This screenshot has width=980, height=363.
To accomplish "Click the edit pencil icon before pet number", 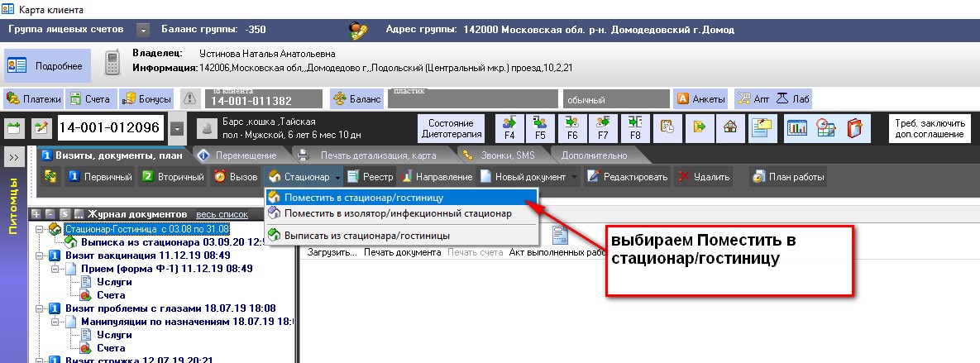I will tap(41, 127).
